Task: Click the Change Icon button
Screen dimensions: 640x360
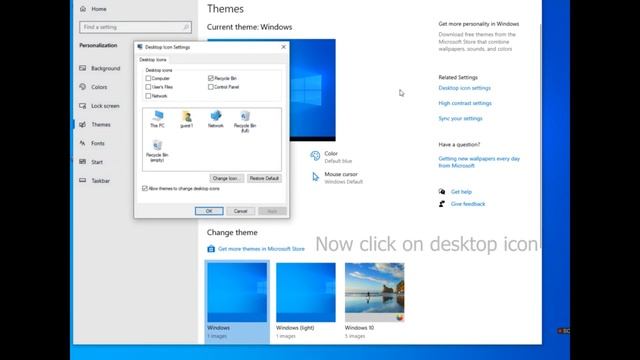Action: coord(227,178)
